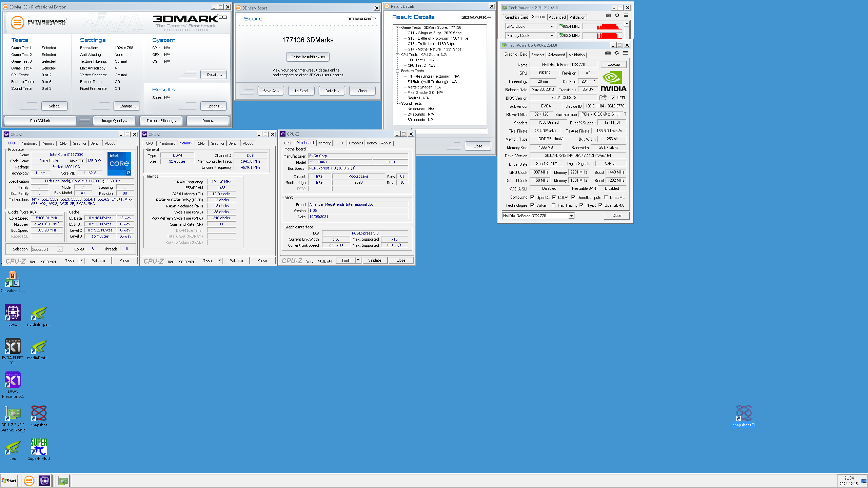Click the CPU-Z taskbar icon

coord(45,481)
